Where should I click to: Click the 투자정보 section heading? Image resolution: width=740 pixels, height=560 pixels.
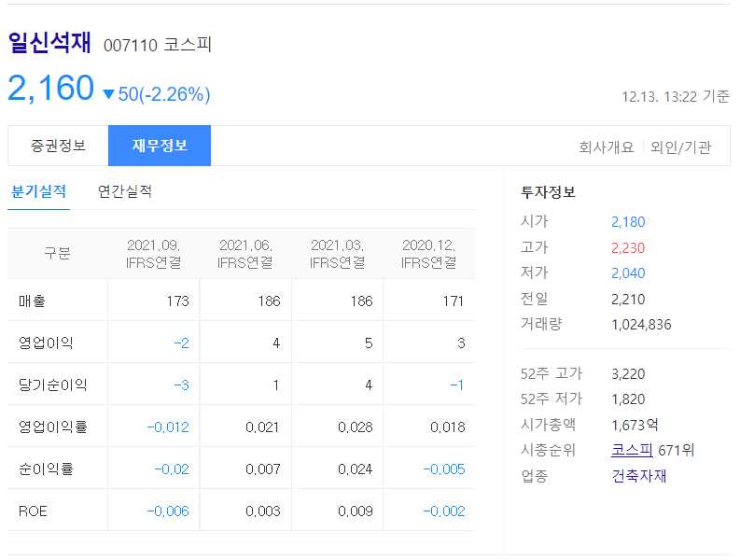[x=548, y=192]
